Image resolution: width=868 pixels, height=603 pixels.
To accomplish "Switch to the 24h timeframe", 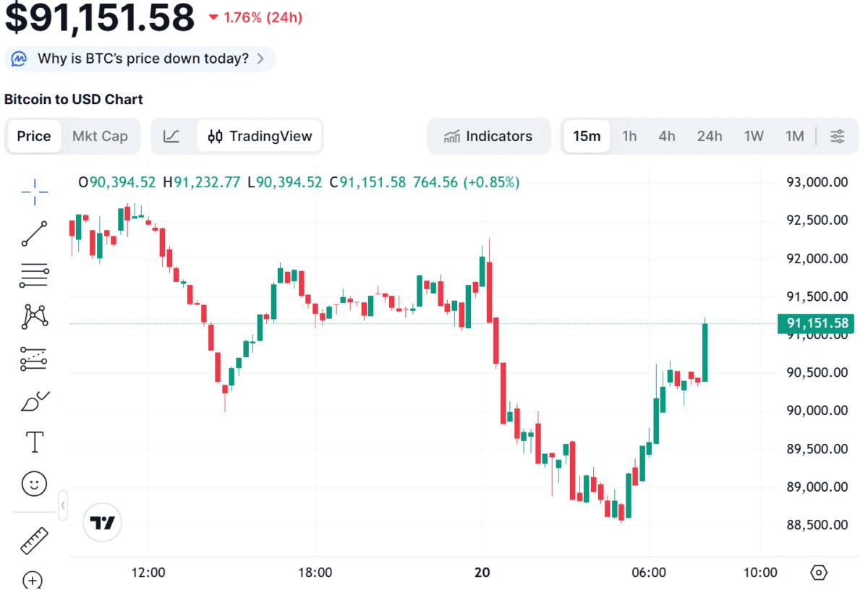I will [709, 137].
